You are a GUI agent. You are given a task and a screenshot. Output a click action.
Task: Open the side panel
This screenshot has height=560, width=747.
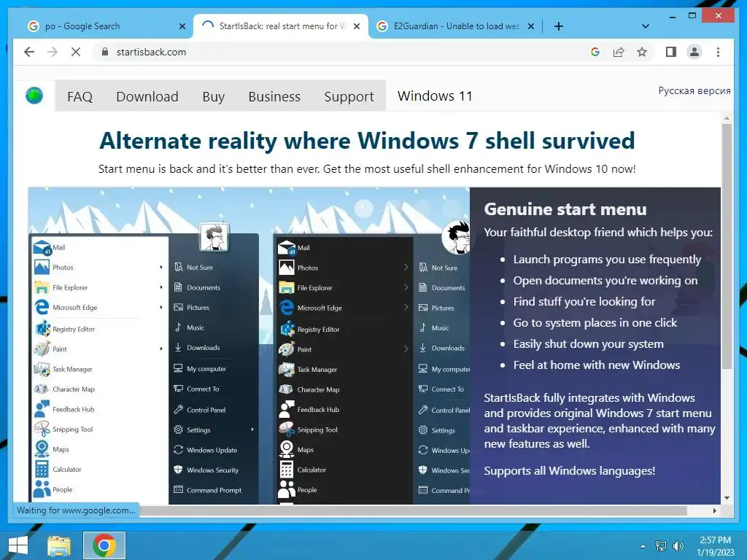pos(671,52)
